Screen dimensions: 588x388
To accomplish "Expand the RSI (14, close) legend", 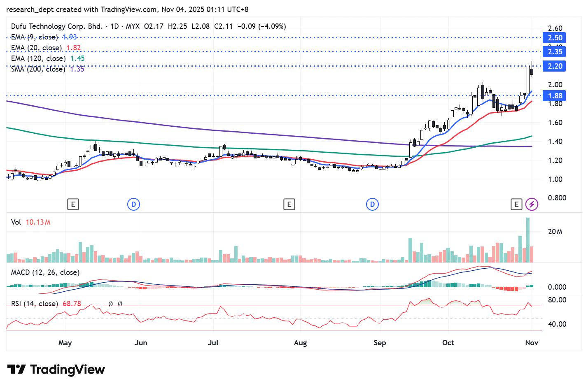I will pyautogui.click(x=35, y=303).
